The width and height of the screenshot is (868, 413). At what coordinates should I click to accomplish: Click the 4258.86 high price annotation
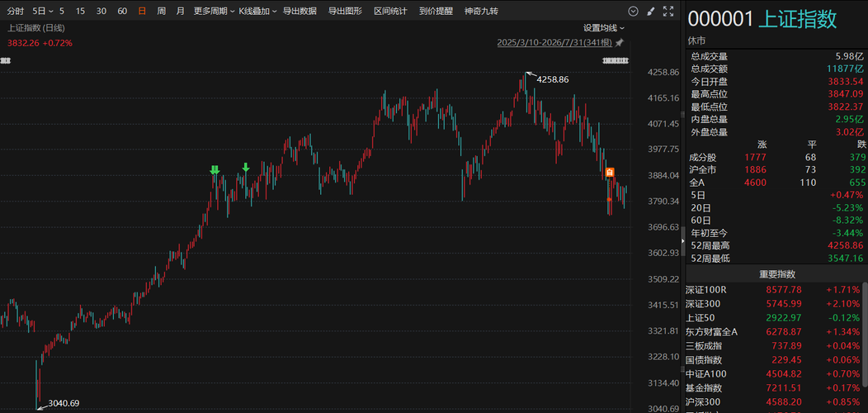tap(553, 79)
